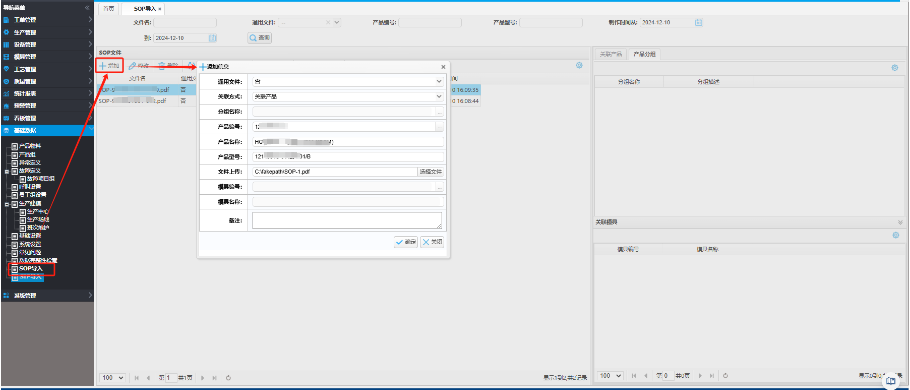Open the top filter combo box arrow
The height and width of the screenshot is (390, 910).
click(x=337, y=22)
